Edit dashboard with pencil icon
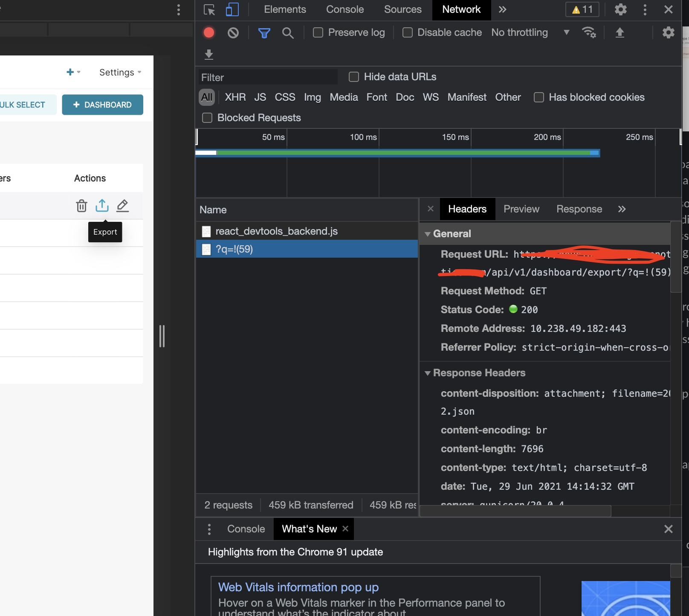This screenshot has width=689, height=616. [123, 206]
